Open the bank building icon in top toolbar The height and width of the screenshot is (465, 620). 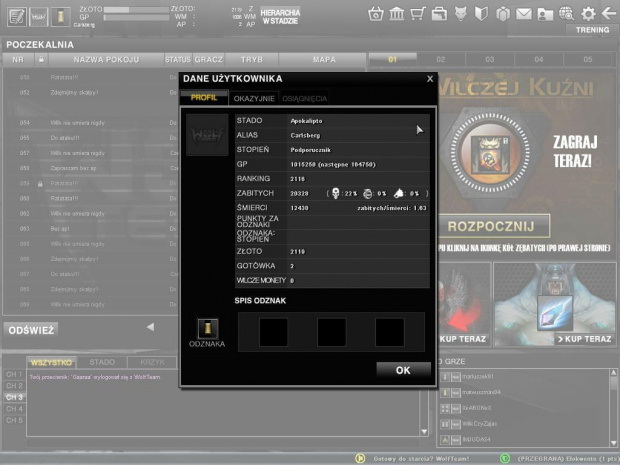pos(397,14)
